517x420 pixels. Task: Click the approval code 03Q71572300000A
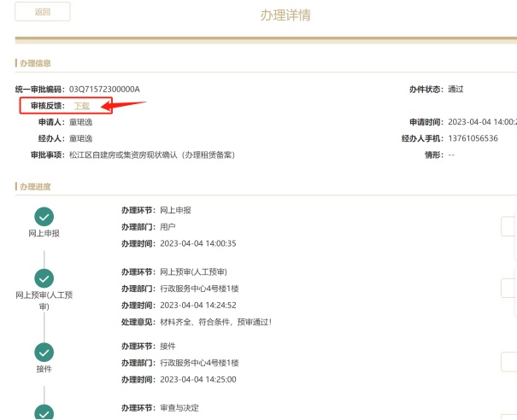tap(104, 90)
